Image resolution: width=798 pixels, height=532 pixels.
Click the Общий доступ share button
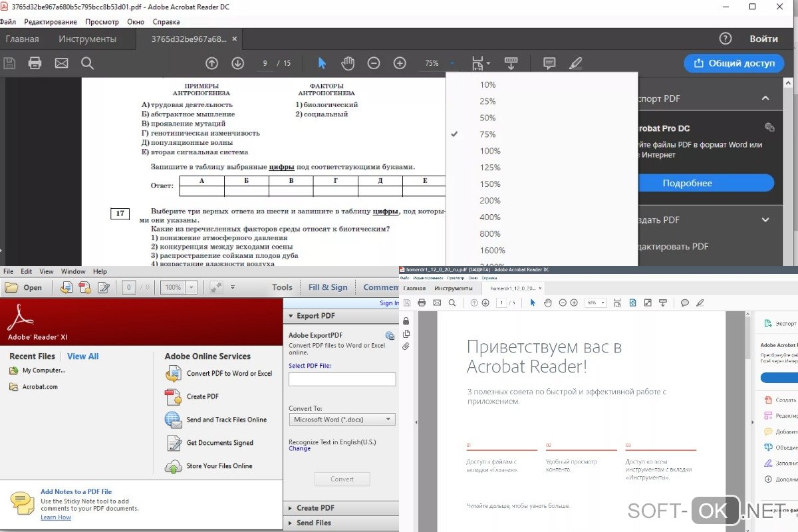click(733, 63)
